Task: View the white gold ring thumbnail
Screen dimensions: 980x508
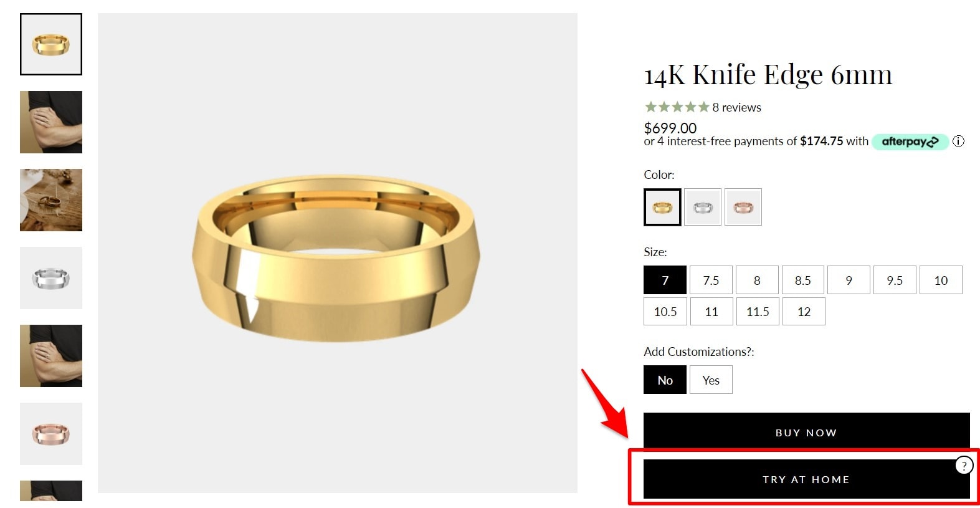Action: tap(51, 278)
